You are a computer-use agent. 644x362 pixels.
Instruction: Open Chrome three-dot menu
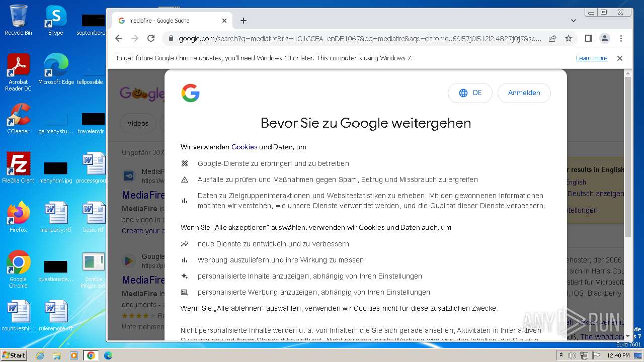click(621, 38)
